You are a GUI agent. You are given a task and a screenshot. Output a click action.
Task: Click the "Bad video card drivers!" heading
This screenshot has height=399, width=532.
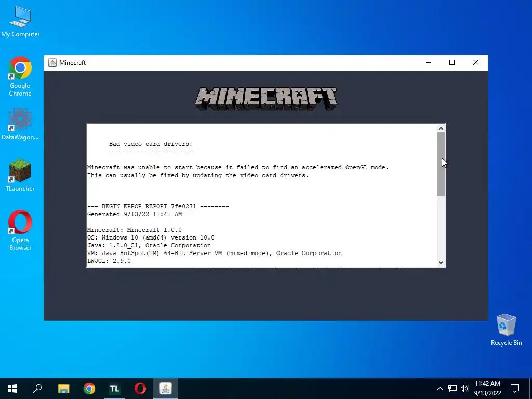pos(151,144)
